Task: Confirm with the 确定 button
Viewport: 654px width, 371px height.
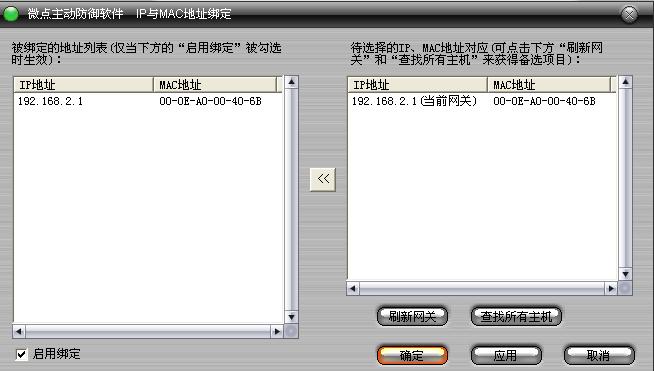Action: tap(412, 356)
